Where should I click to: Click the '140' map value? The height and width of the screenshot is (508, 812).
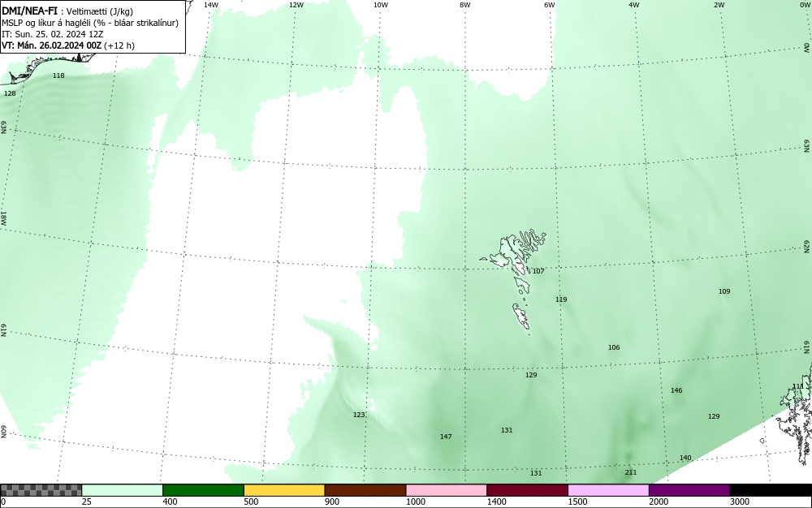(685, 458)
